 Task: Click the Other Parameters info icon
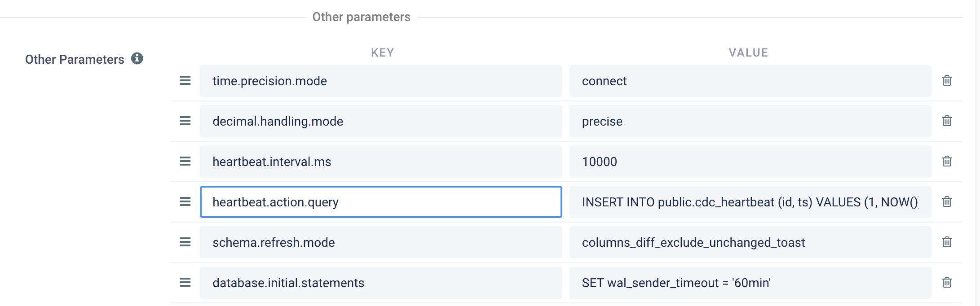coord(137,58)
